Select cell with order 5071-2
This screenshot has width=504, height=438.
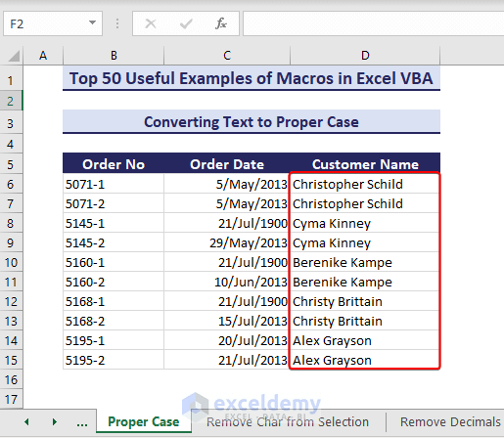[114, 203]
